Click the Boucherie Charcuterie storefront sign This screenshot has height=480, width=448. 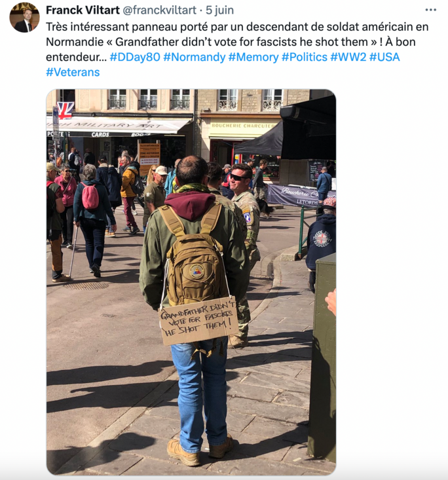click(x=242, y=126)
